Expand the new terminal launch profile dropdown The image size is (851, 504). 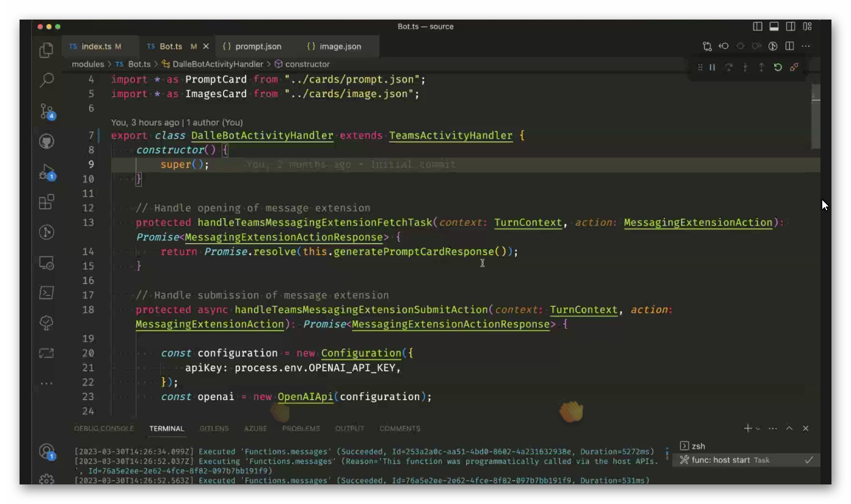point(758,429)
